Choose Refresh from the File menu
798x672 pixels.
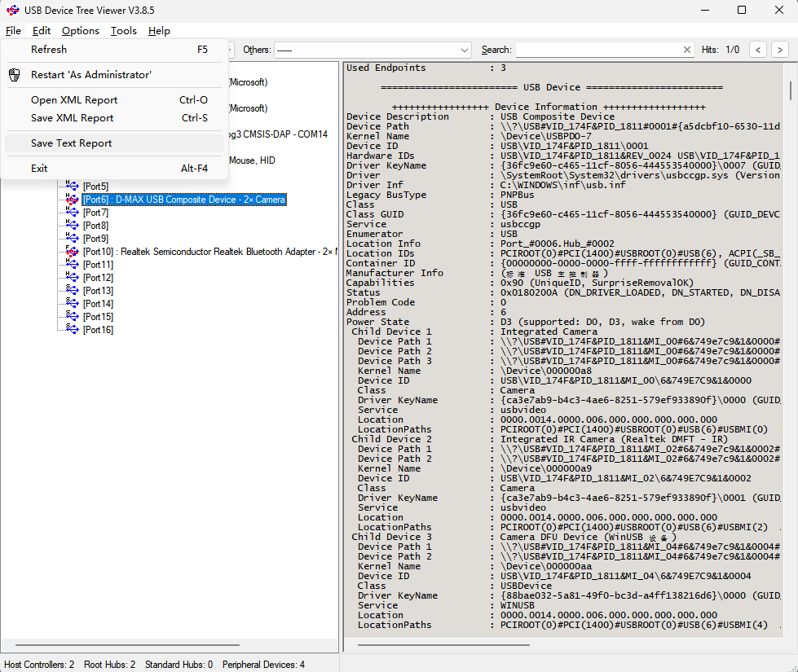(49, 50)
